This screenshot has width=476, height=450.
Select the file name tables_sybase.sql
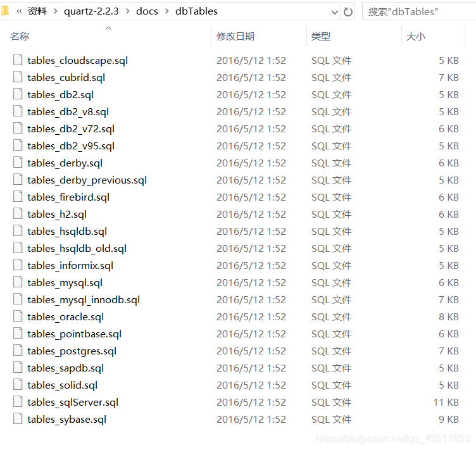67,420
